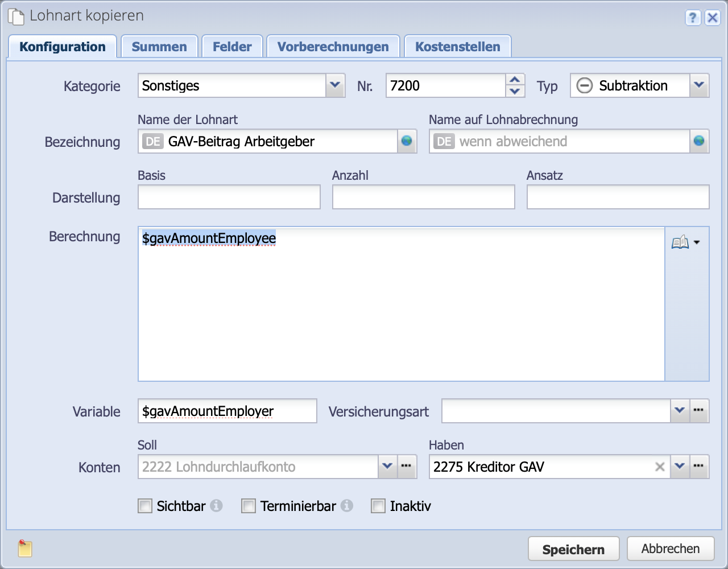Change the Typ from Subtraktion via dropdown
Image resolution: width=728 pixels, height=569 pixels.
tap(700, 85)
